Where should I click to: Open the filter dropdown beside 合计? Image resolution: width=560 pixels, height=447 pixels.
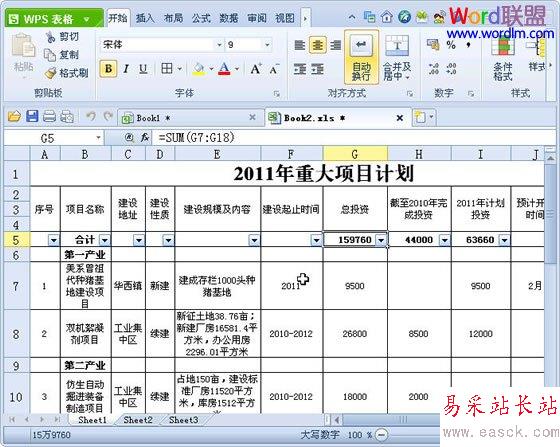(x=105, y=240)
